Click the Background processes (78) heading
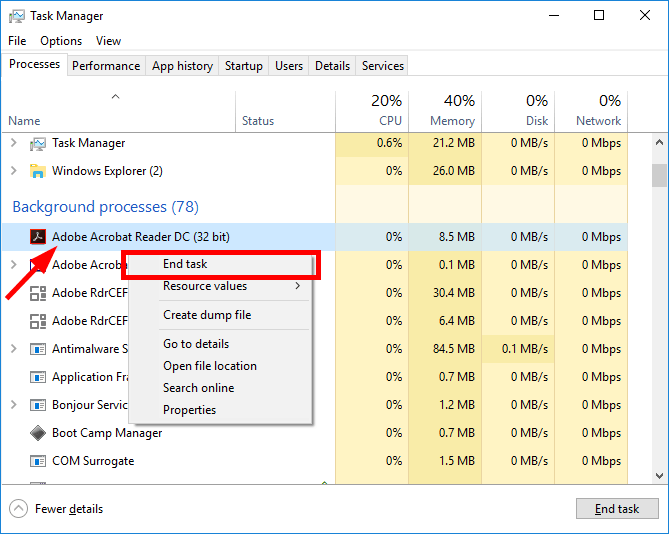This screenshot has width=669, height=534. coord(105,207)
